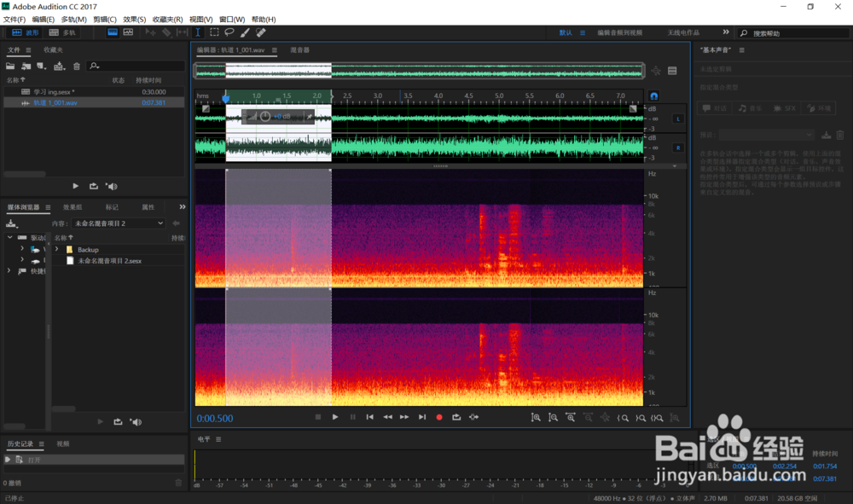Switch to Multitrack (多轨) editor view
The image size is (853, 504).
(x=62, y=32)
